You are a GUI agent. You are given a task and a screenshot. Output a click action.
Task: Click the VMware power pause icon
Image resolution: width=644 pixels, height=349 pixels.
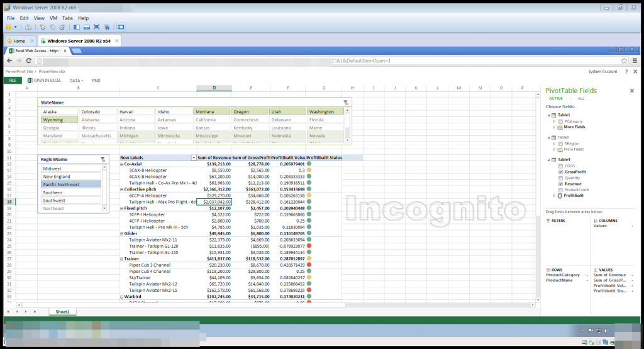pyautogui.click(x=9, y=27)
